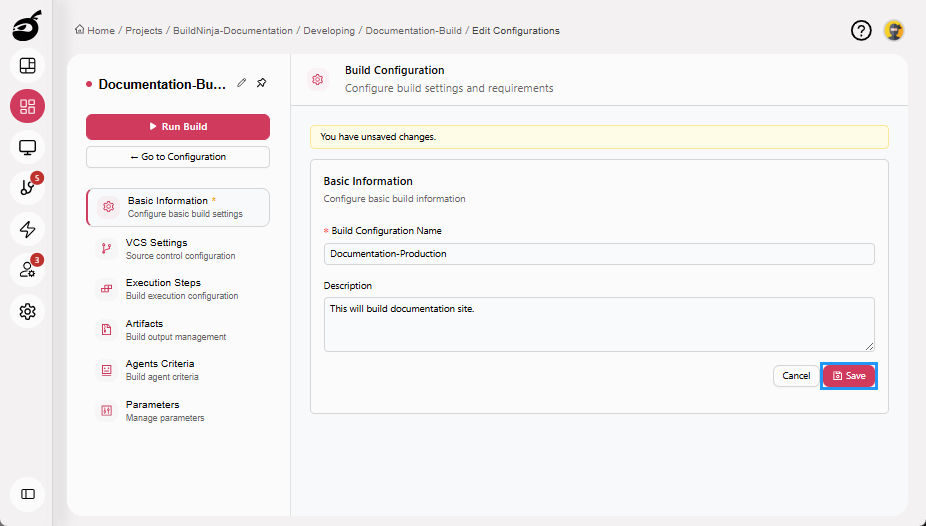Viewport: 926px width, 526px height.
Task: Grab the Description textarea resize handle
Action: (x=869, y=347)
